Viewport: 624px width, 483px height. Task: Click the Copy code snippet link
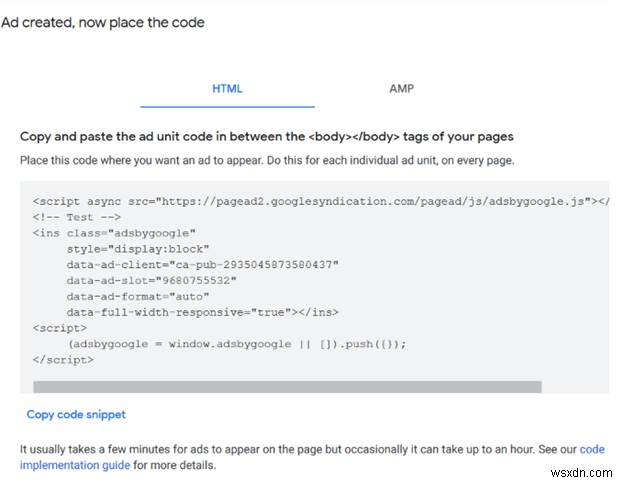click(76, 415)
